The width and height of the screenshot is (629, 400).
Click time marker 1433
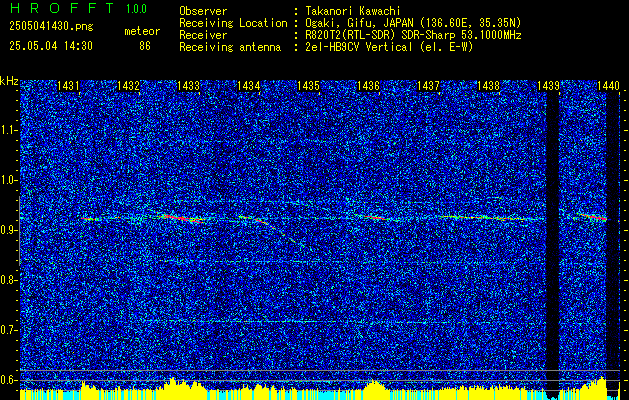(x=188, y=85)
